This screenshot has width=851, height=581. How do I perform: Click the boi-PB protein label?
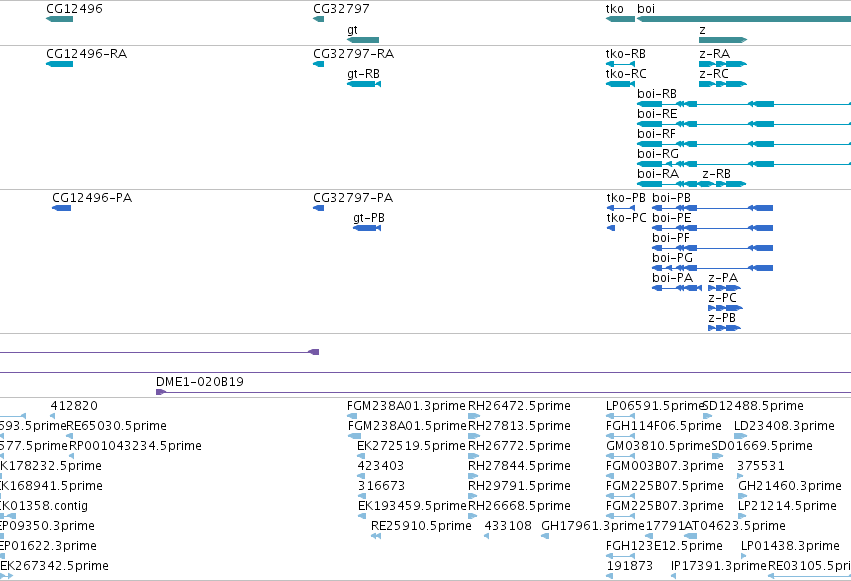[671, 198]
